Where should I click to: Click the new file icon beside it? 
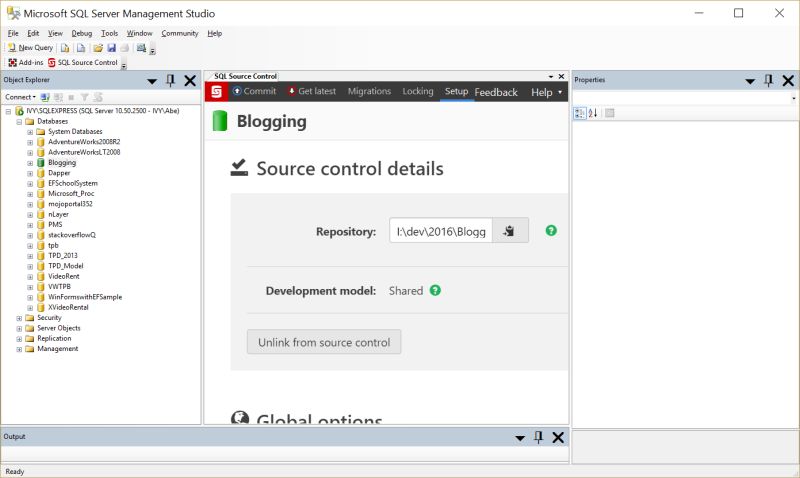pyautogui.click(x=81, y=47)
